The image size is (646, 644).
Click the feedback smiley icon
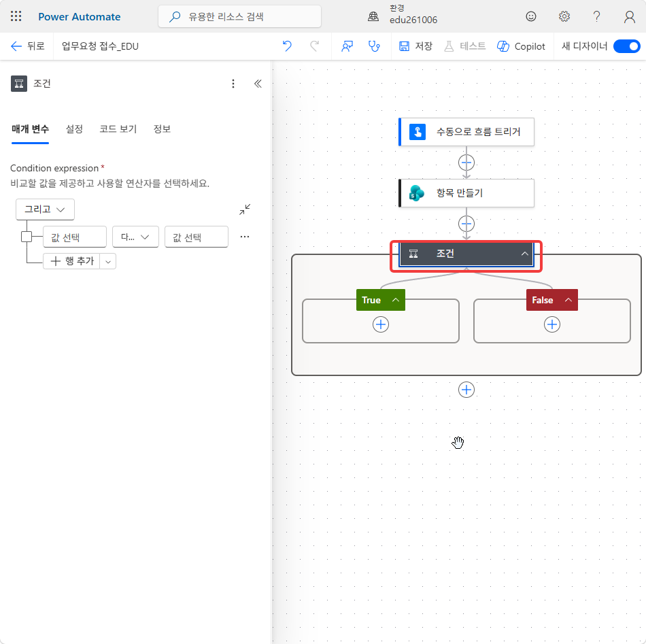pos(531,16)
